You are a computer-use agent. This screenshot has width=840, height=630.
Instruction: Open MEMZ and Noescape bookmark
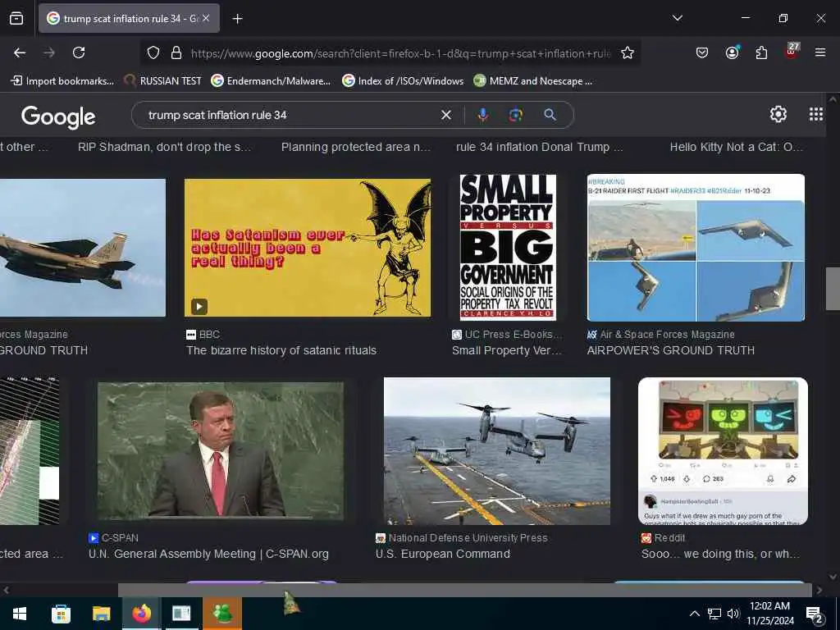coord(533,81)
